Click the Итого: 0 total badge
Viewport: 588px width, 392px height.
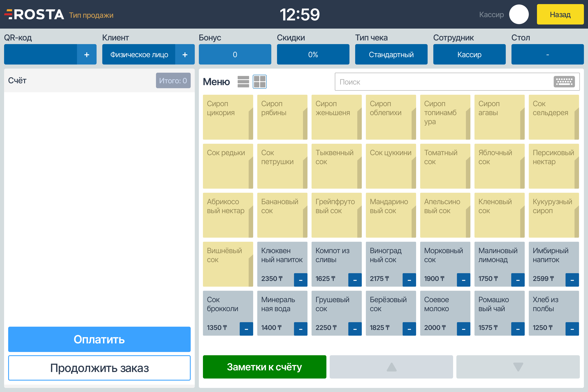173,81
